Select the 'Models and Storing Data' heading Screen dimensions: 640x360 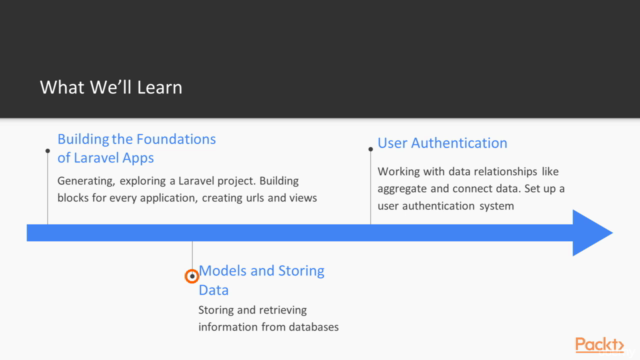pyautogui.click(x=261, y=280)
